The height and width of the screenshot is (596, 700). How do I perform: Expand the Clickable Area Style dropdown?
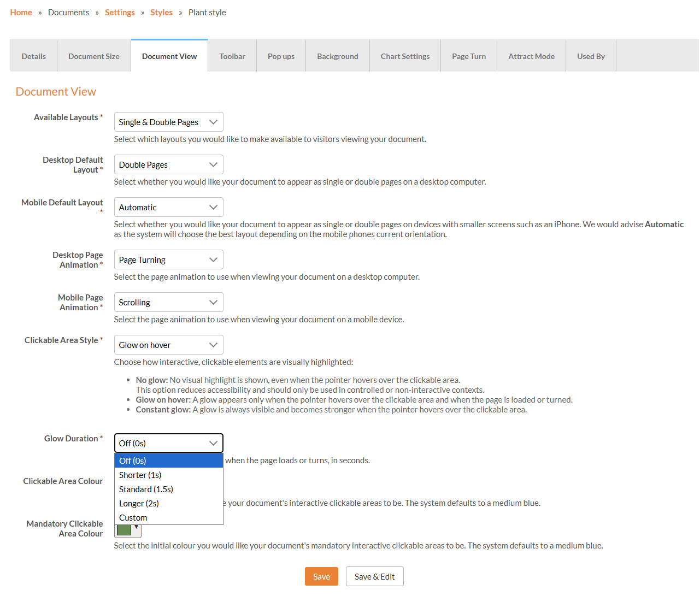(168, 345)
